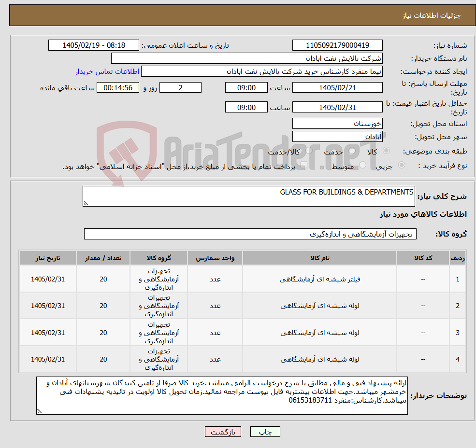
Task: Click the price validity date 1405/02/31 field
Action: point(337,107)
